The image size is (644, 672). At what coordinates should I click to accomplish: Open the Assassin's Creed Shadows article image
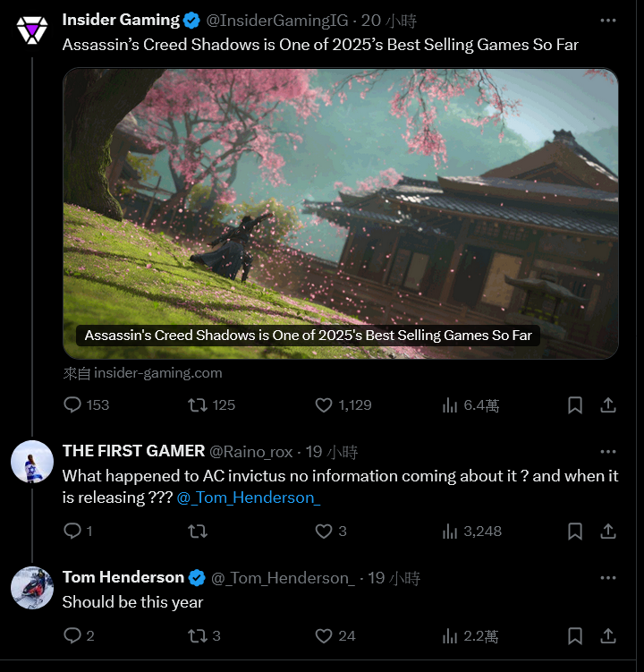[x=341, y=214]
